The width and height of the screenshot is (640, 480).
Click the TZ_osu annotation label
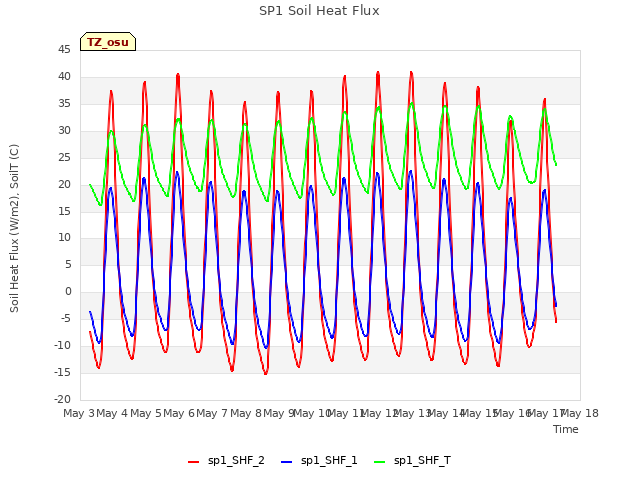pos(108,42)
